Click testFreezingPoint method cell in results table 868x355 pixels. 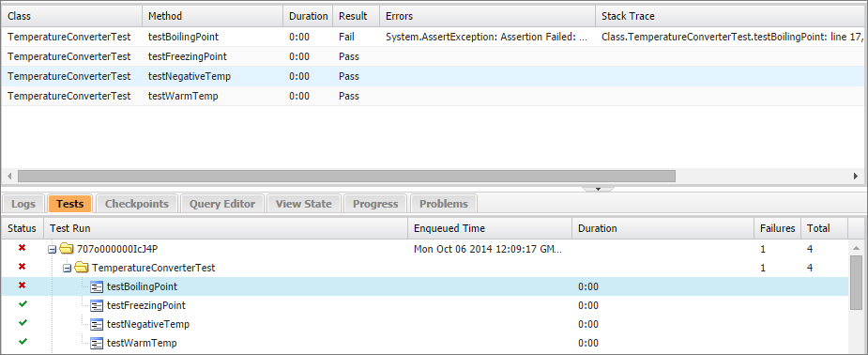tap(213, 56)
